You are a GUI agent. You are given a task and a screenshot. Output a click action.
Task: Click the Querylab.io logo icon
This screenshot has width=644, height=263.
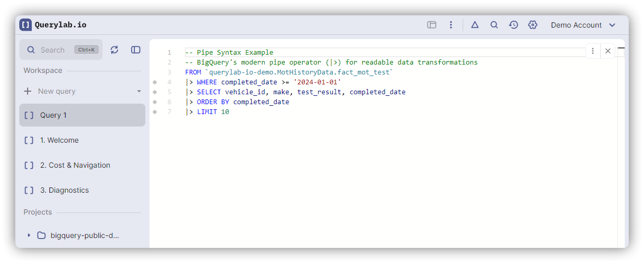tap(26, 25)
